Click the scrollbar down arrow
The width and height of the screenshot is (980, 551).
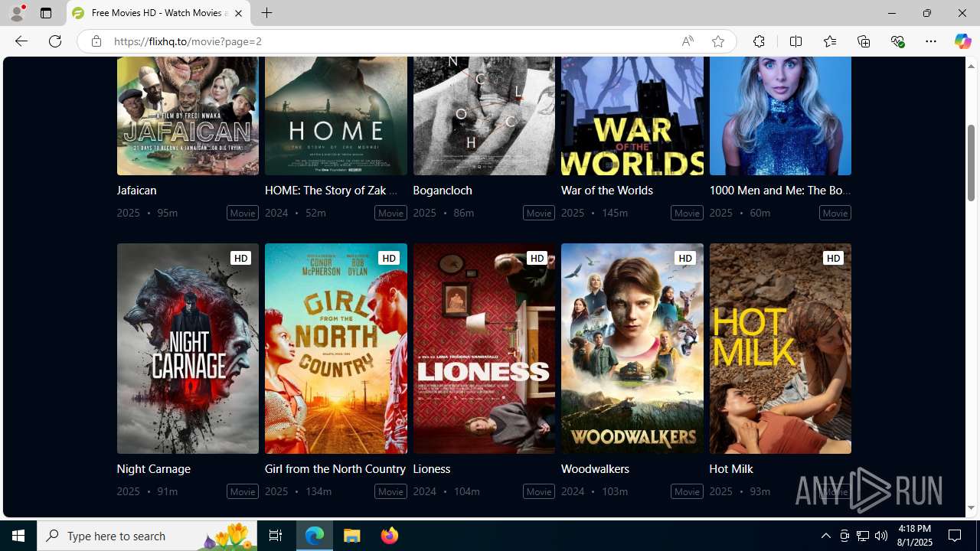pos(971,508)
